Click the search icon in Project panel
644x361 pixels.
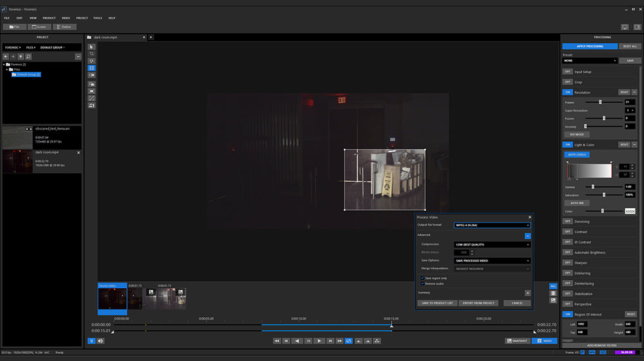(x=28, y=57)
